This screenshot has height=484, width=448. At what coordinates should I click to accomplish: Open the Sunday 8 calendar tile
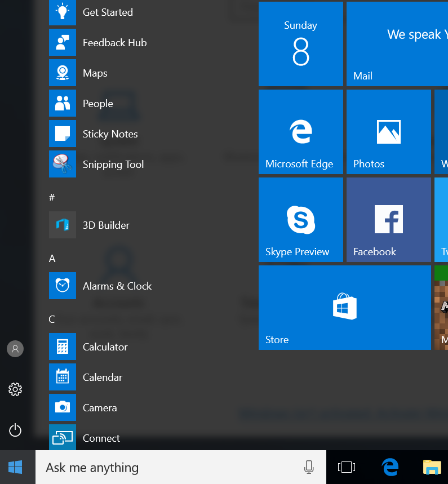coord(301,44)
